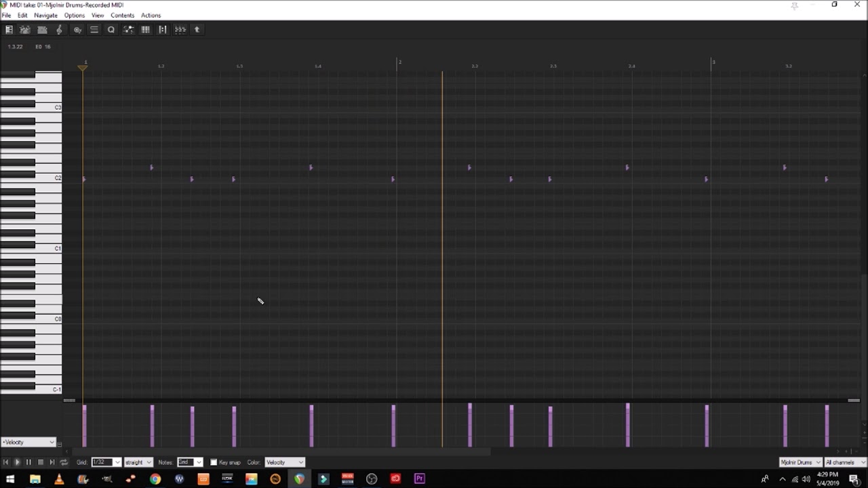Open the Grid 1/32 dropdown

[106, 462]
